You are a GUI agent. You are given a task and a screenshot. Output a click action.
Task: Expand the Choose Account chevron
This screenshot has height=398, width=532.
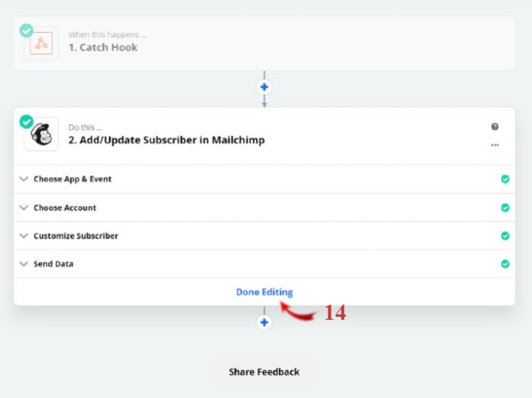(x=24, y=207)
